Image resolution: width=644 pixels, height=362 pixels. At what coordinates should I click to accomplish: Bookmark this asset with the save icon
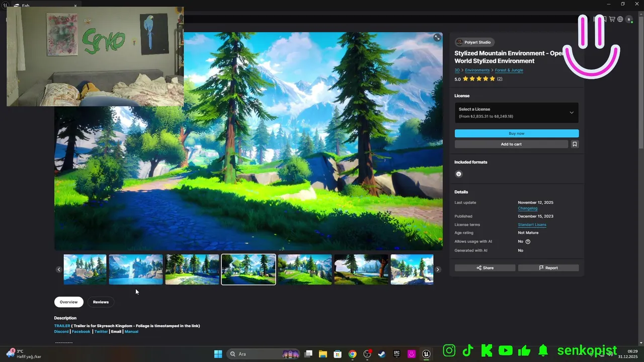575,144
